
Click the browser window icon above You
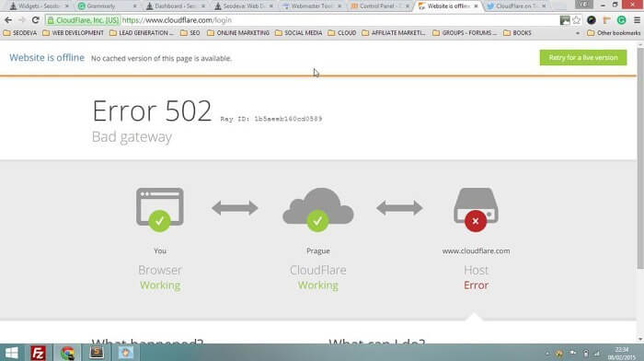click(x=160, y=209)
